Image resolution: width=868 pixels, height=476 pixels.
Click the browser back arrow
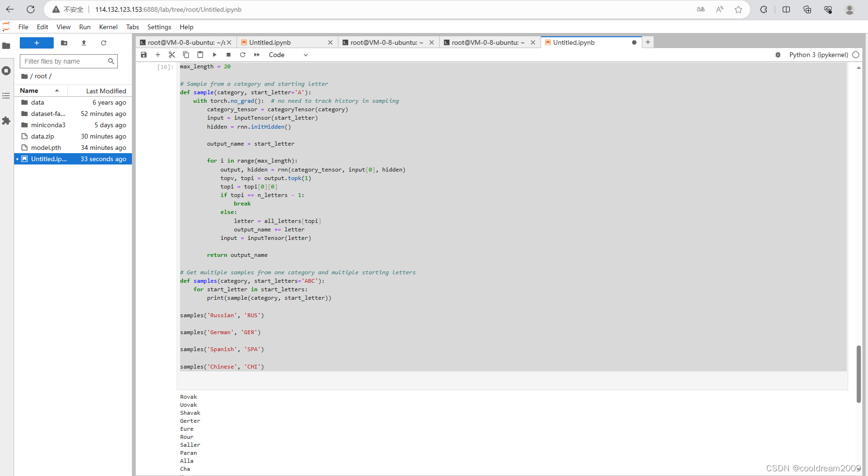point(10,9)
